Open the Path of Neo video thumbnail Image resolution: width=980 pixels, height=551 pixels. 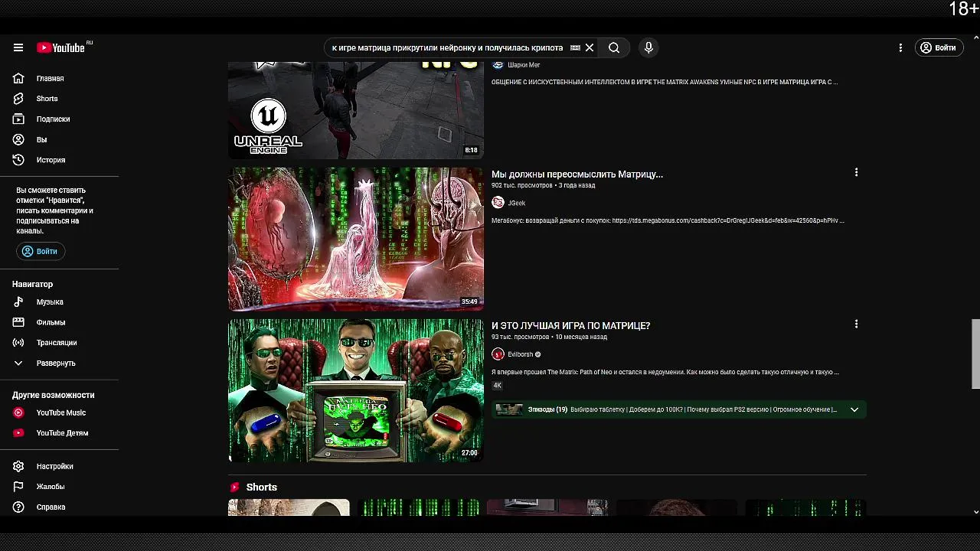pyautogui.click(x=356, y=390)
